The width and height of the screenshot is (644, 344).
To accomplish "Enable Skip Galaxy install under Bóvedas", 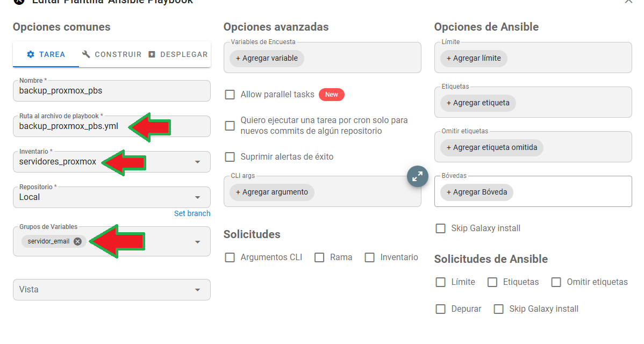I will [440, 228].
